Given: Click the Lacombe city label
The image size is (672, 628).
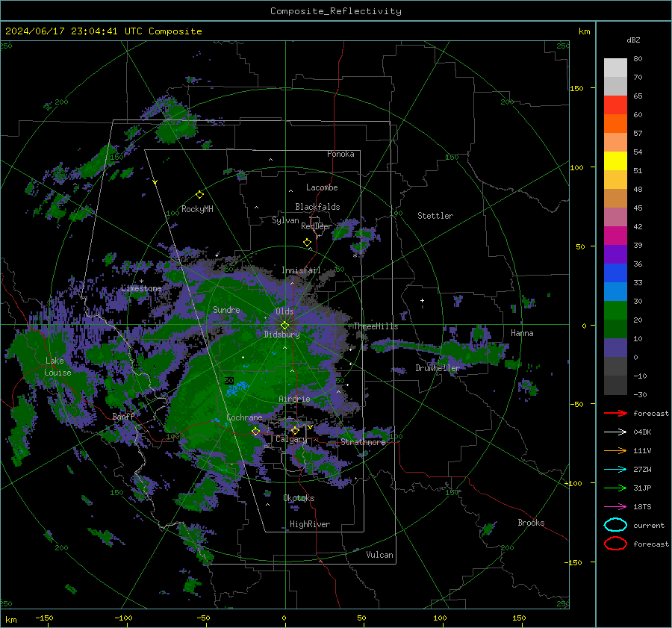Looking at the screenshot, I should (322, 187).
